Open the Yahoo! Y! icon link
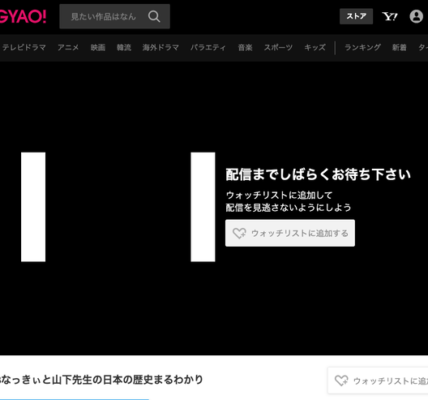This screenshot has width=428, height=400. (x=390, y=16)
